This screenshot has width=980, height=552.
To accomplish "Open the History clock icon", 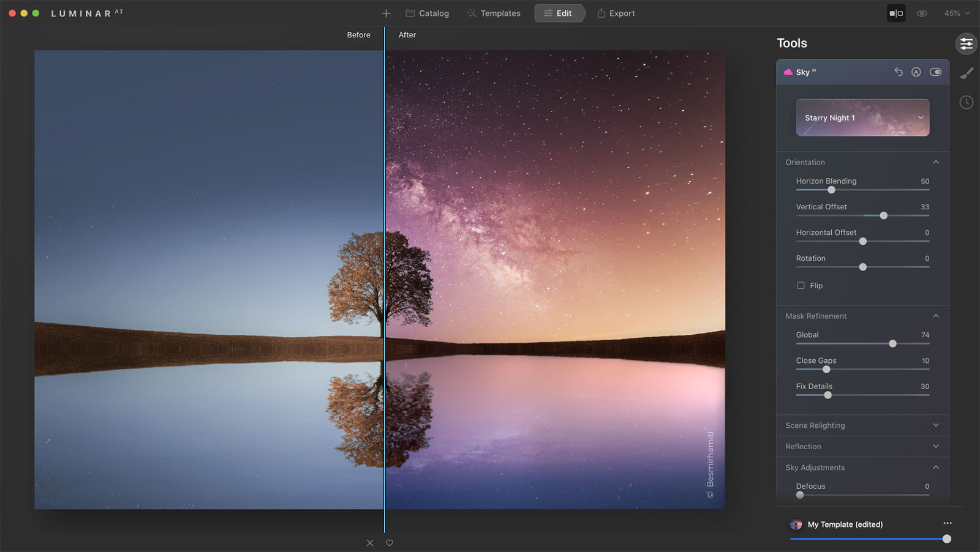I will coord(966,102).
